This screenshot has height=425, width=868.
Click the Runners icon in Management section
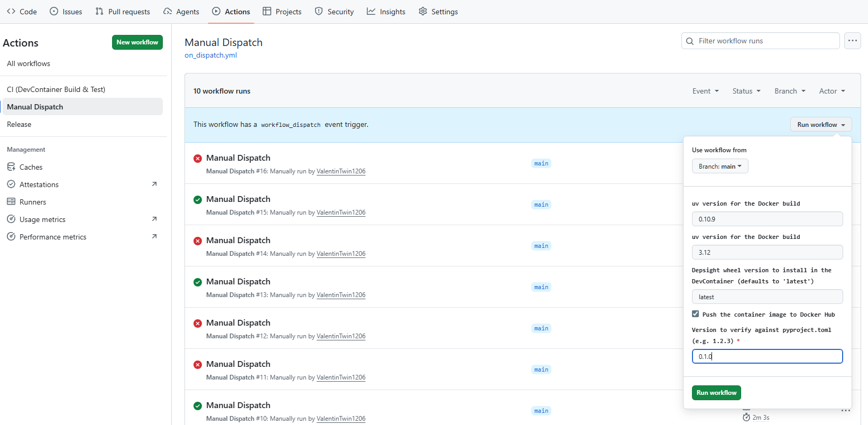tap(11, 202)
